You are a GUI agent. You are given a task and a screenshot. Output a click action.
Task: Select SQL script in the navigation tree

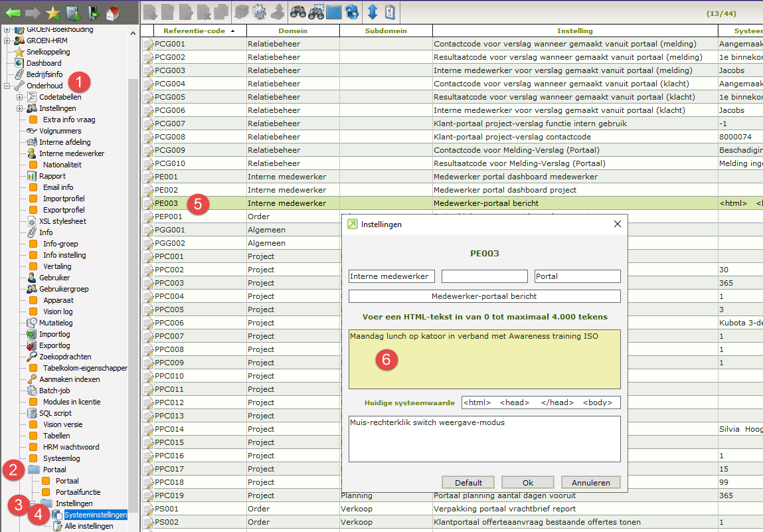(x=55, y=413)
